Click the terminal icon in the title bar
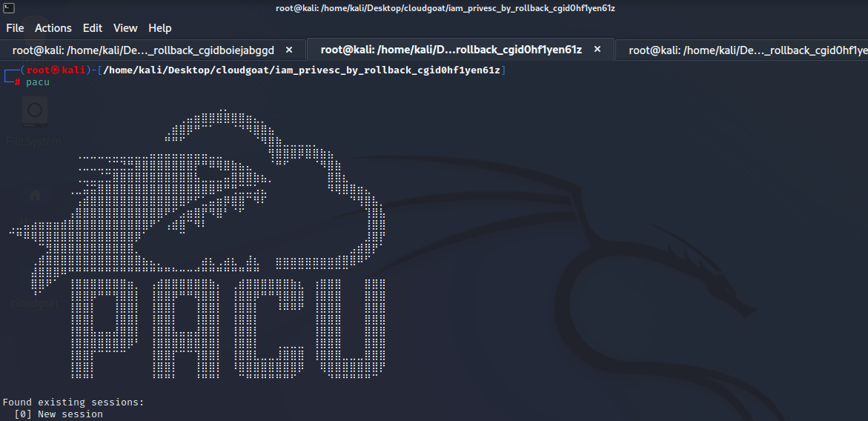Screen dimensions: 868x421 tap(8, 7)
